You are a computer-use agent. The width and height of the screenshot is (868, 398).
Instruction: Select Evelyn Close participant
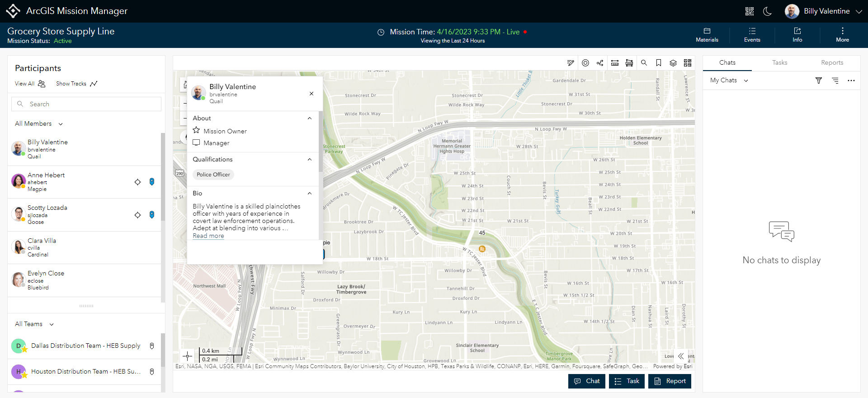pos(85,280)
